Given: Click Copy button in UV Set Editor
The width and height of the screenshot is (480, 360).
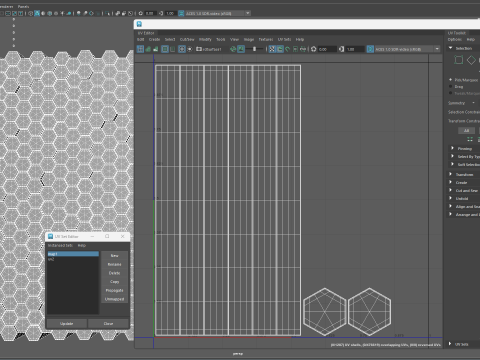Looking at the screenshot, I should point(114,282).
